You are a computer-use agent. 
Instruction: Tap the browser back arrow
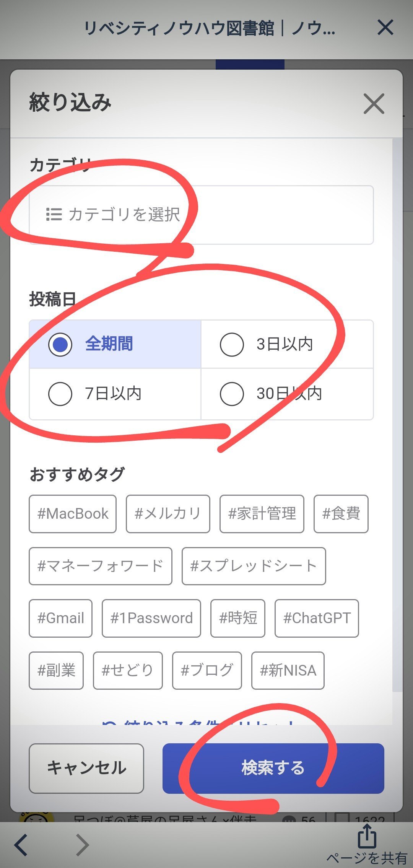(21, 845)
